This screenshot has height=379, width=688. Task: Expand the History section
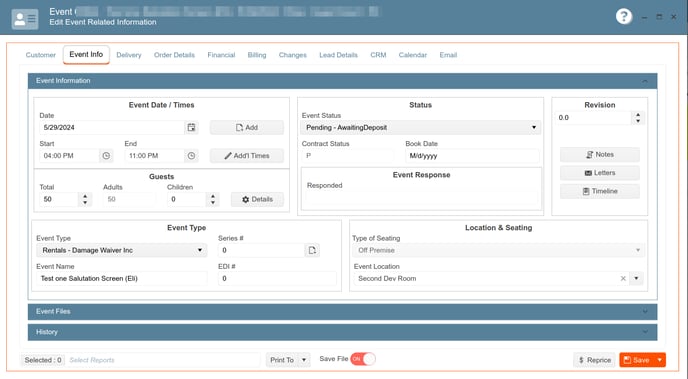tap(645, 332)
